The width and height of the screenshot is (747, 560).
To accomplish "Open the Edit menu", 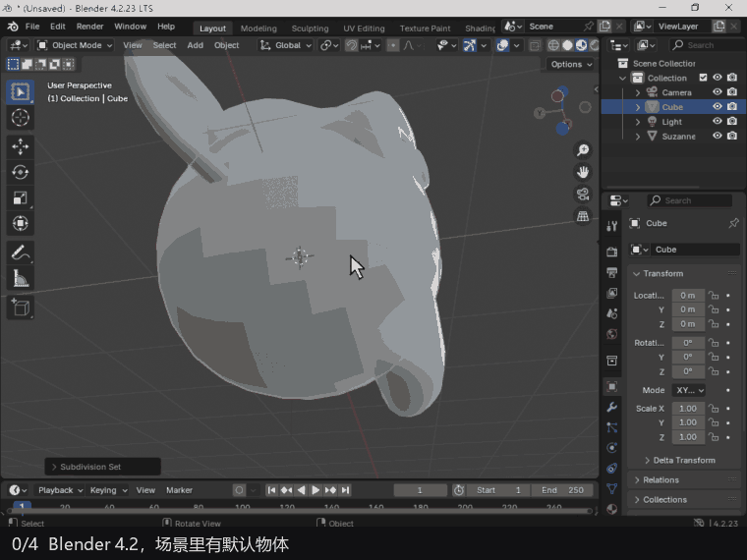I will (x=58, y=27).
